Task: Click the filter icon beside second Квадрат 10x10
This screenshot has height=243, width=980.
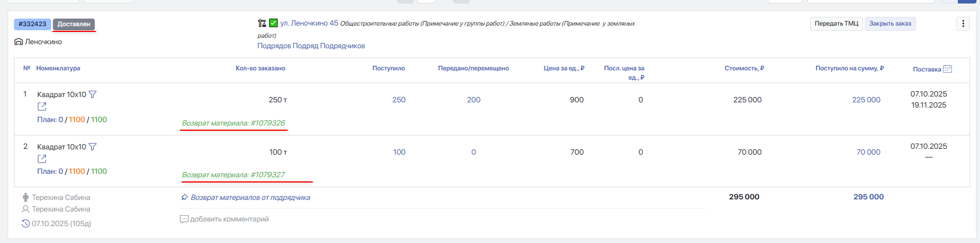Action: pos(92,146)
